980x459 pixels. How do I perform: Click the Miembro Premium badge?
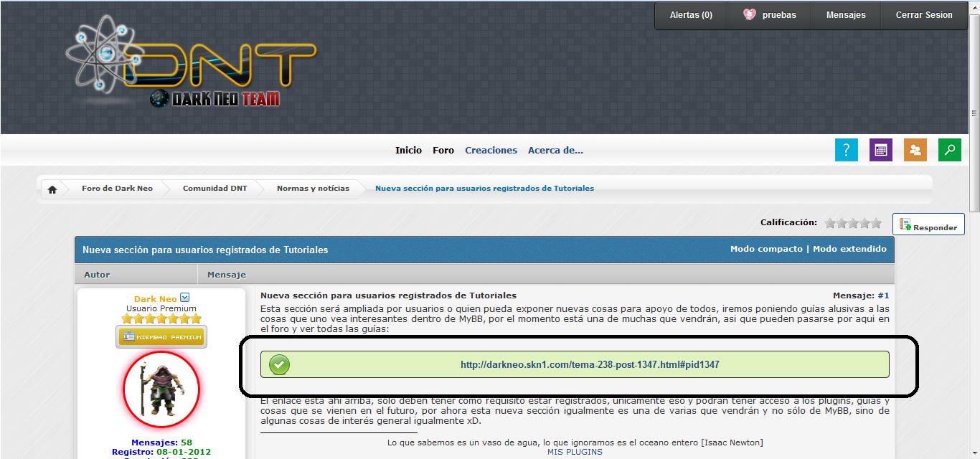(x=161, y=336)
